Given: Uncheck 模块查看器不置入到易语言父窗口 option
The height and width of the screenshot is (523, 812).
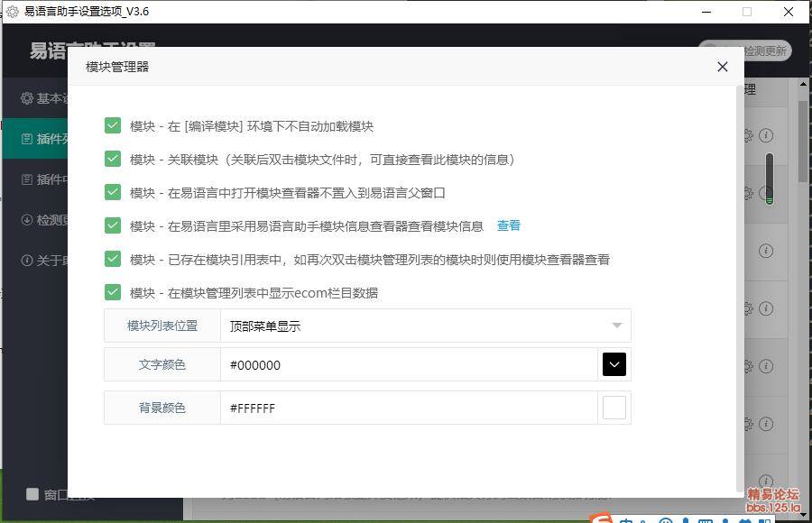Looking at the screenshot, I should coord(113,192).
